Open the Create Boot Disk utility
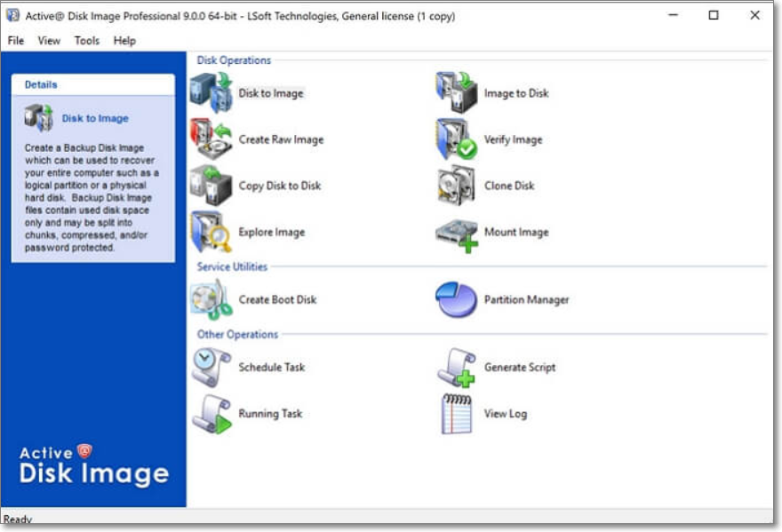The width and height of the screenshot is (782, 532). tap(279, 299)
